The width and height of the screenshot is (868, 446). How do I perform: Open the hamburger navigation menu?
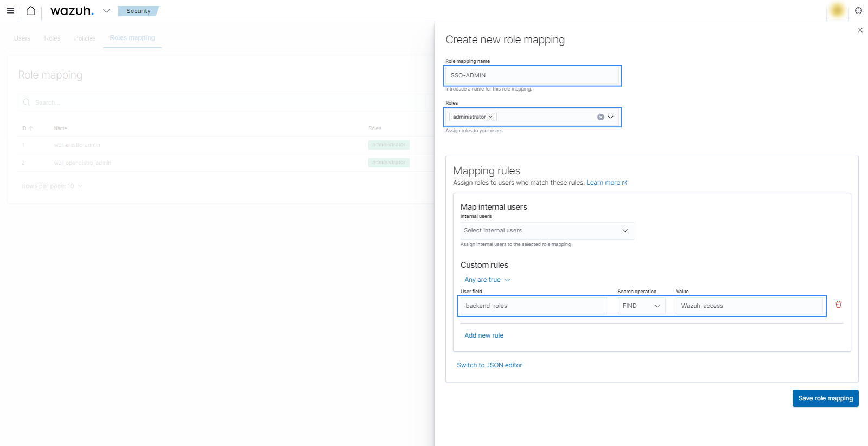10,11
